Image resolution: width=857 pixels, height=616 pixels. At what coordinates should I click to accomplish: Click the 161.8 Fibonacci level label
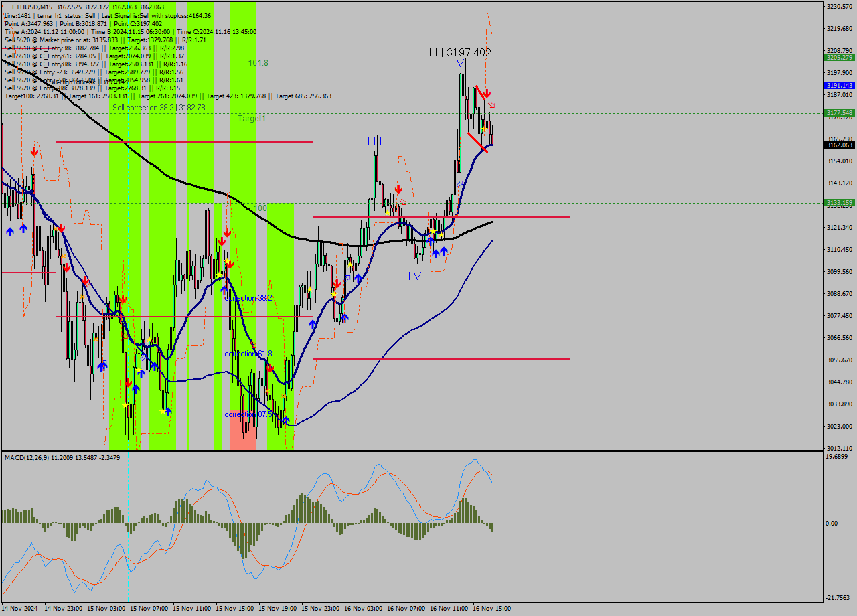[258, 62]
